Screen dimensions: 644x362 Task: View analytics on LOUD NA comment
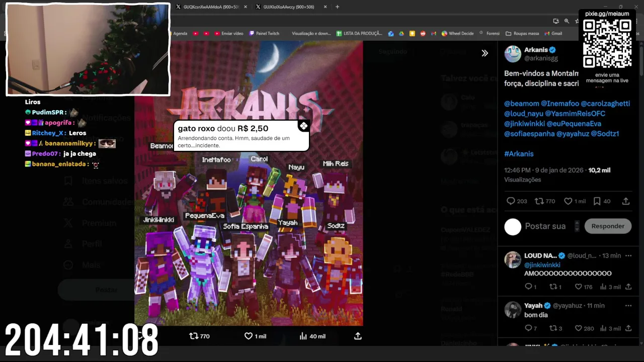[x=603, y=287]
